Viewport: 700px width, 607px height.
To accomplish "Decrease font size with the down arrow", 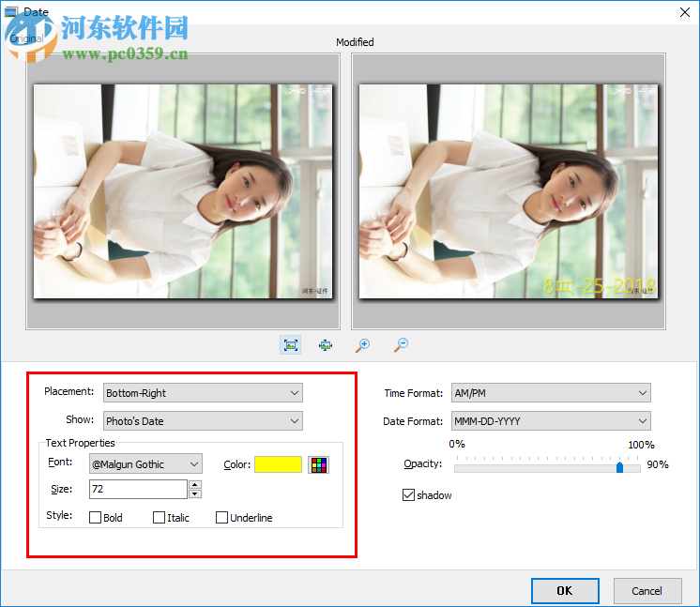I will coord(195,493).
